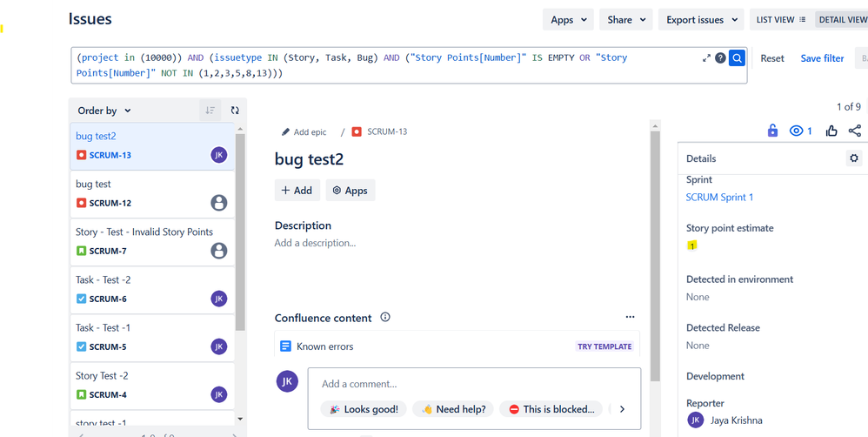Select the bug test2 issue card
Image resolution: width=868 pixels, height=437 pixels.
(152, 146)
